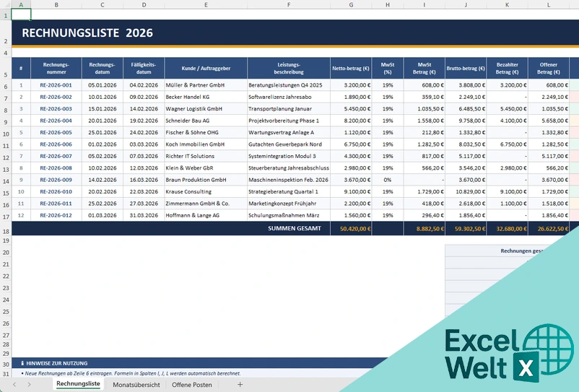
Task: Click the Offener Betrag (€) heading
Action: (549, 69)
